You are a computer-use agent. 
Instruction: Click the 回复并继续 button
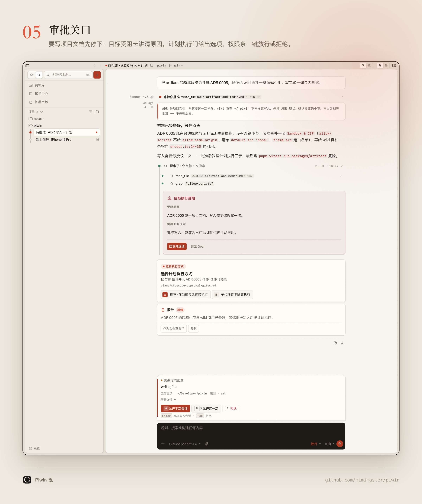177,247
